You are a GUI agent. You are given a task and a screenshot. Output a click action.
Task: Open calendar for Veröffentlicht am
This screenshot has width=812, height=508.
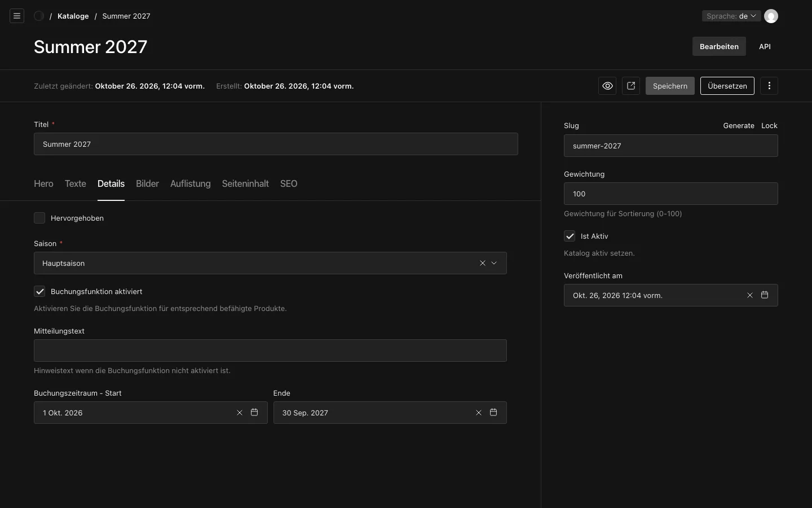pyautogui.click(x=765, y=295)
